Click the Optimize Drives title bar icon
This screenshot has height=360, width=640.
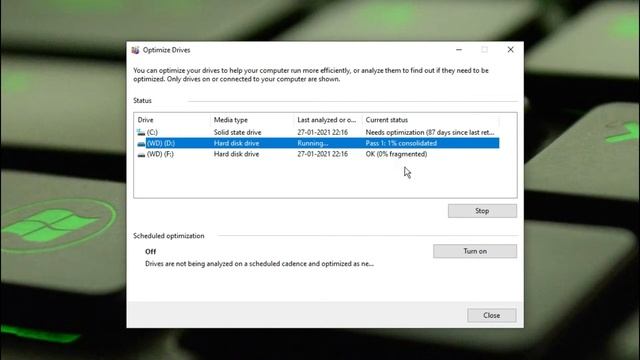(136, 50)
